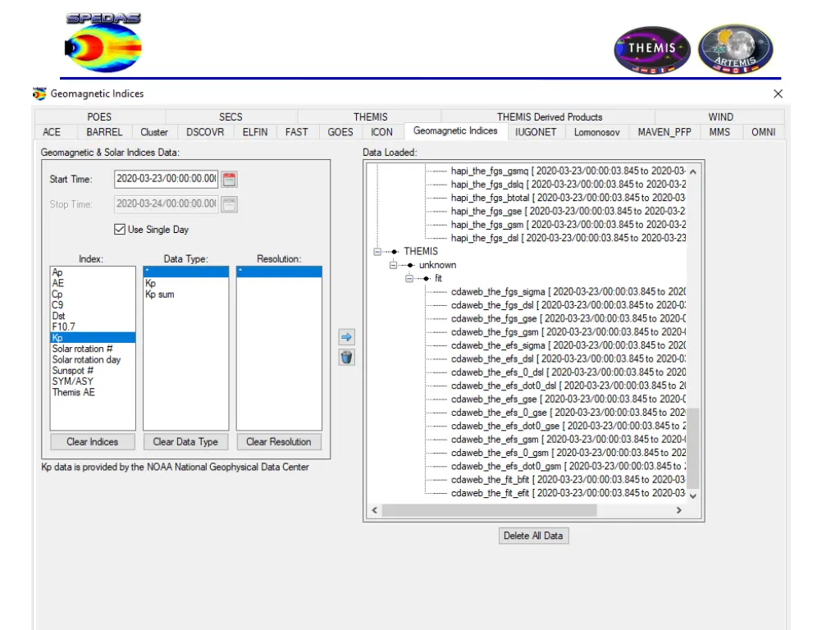Collapse the unknown tree node

pos(393,265)
